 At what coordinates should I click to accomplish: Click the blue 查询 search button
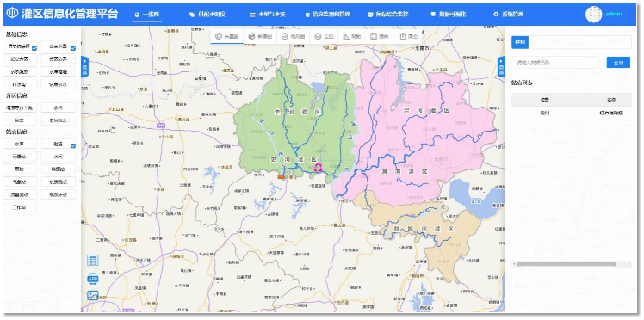618,62
